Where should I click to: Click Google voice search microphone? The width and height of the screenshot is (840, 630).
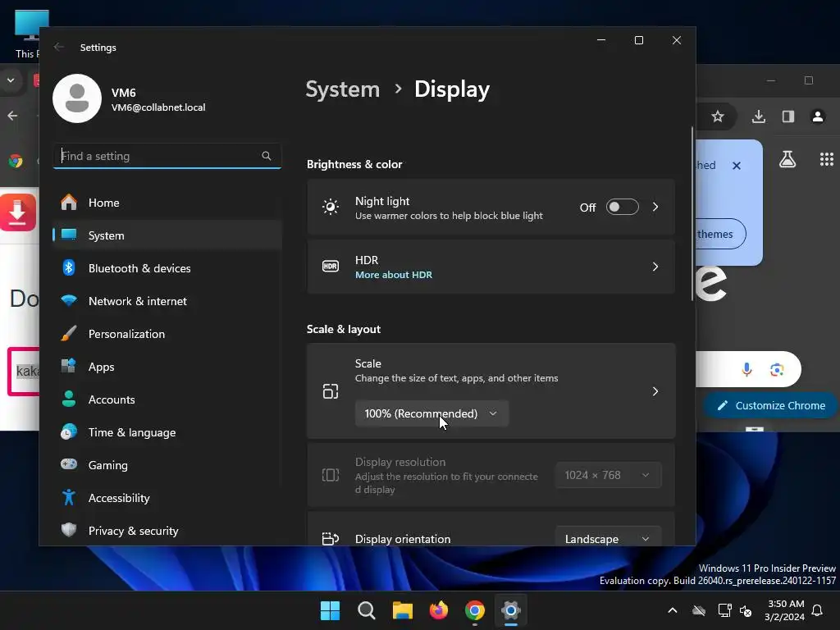click(x=746, y=369)
